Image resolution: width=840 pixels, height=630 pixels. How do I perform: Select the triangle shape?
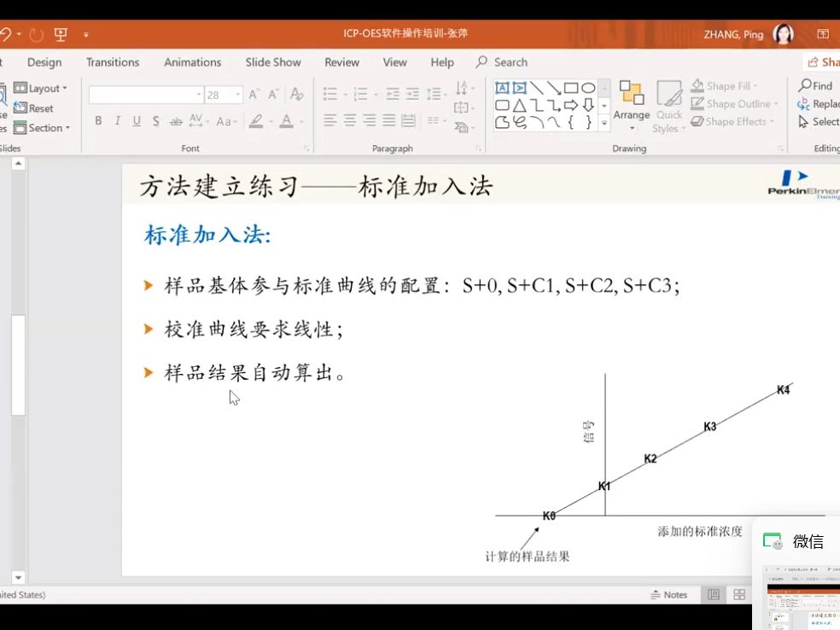coord(520,105)
